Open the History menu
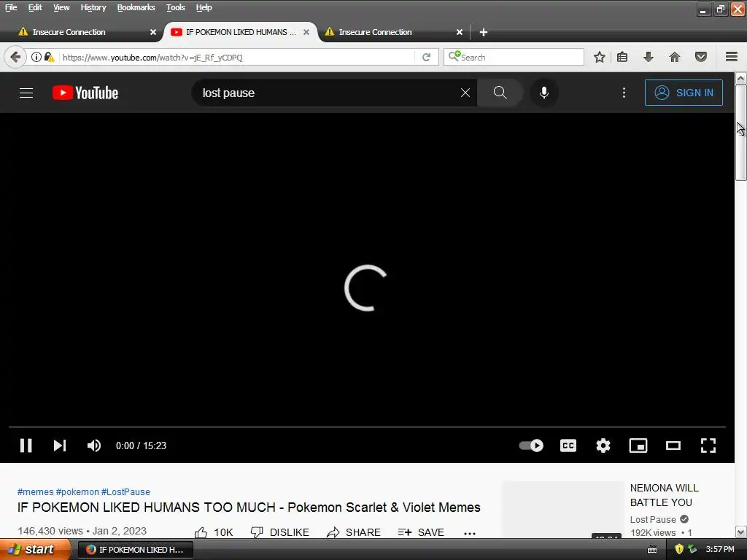 pyautogui.click(x=93, y=7)
